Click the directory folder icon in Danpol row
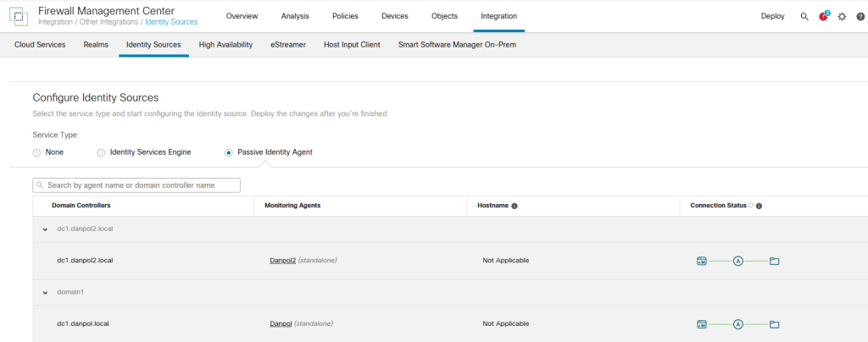The image size is (868, 342). (x=775, y=324)
